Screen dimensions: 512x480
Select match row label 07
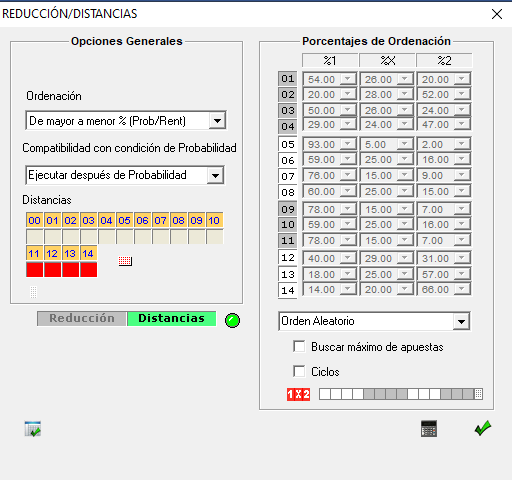288,176
